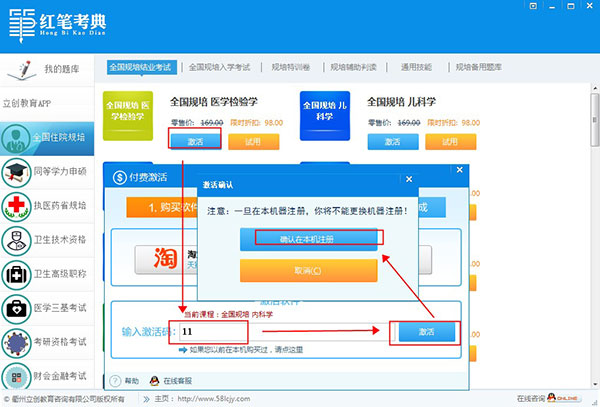The width and height of the screenshot is (600, 407).
Task: Click 激活 under 儿科学 course
Action: pos(393,142)
